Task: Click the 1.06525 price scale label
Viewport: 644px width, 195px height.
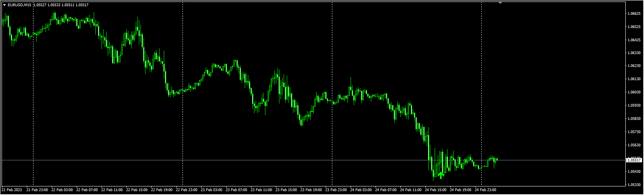Action: coord(634,27)
